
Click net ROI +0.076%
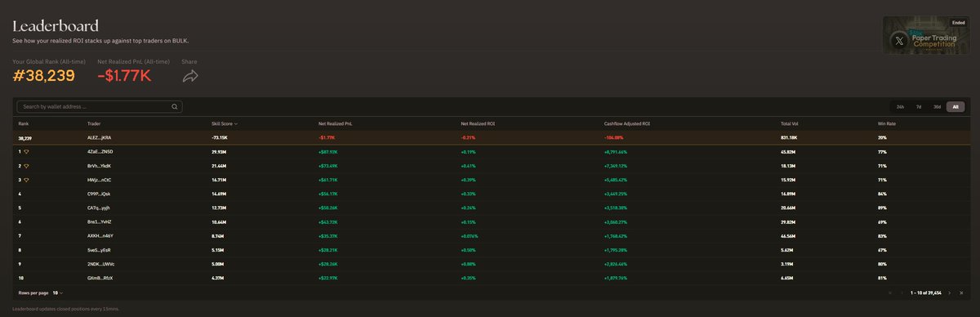(470, 236)
